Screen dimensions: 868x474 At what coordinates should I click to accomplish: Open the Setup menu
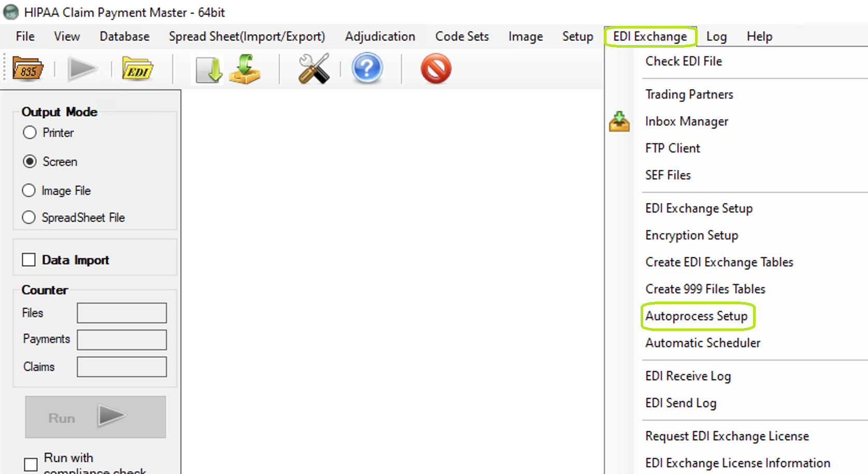click(577, 36)
